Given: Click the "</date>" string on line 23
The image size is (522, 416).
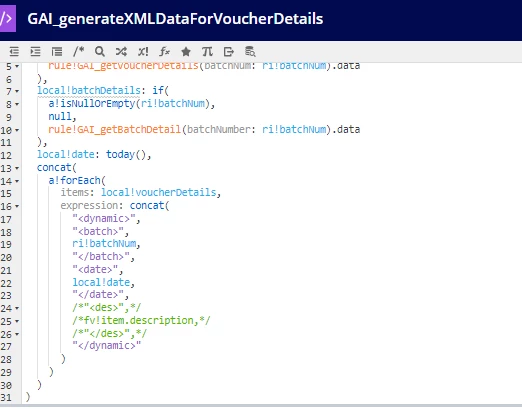Looking at the screenshot, I should [98, 295].
